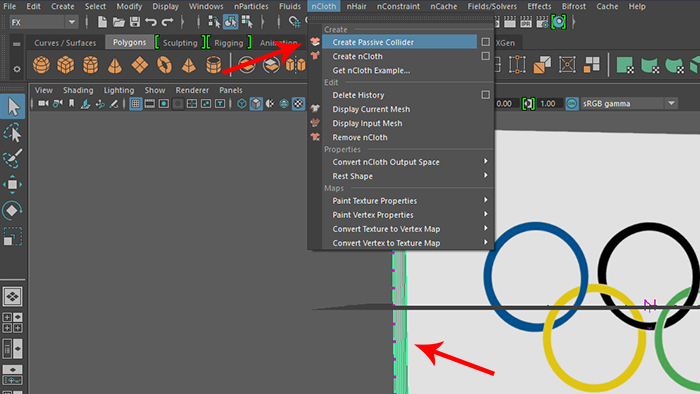Select Display Input Mesh
This screenshot has width=700, height=394.
point(367,123)
